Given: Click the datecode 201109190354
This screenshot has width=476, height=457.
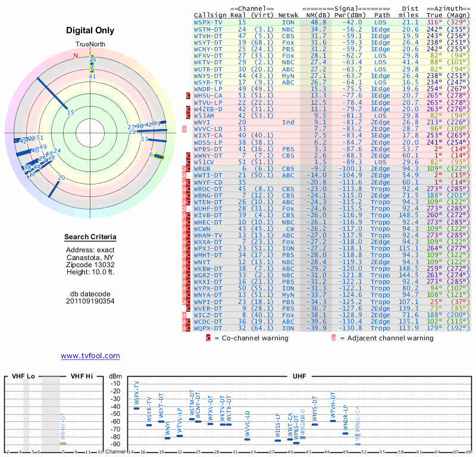Looking at the screenshot, I should coord(90,301).
